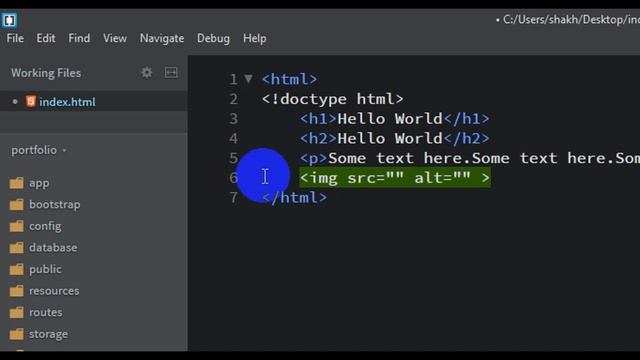Open the Working Files settings gear
Viewport: 640px width, 360px height.
coord(147,73)
